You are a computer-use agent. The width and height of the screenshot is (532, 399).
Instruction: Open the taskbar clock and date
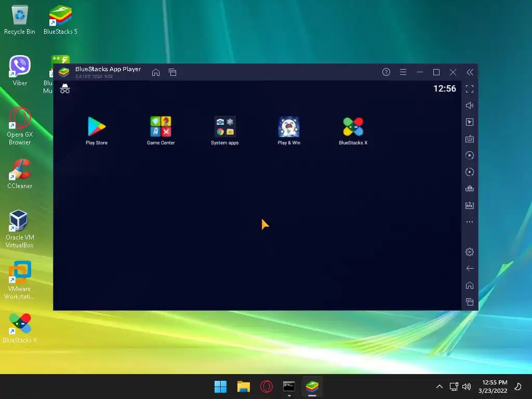493,387
